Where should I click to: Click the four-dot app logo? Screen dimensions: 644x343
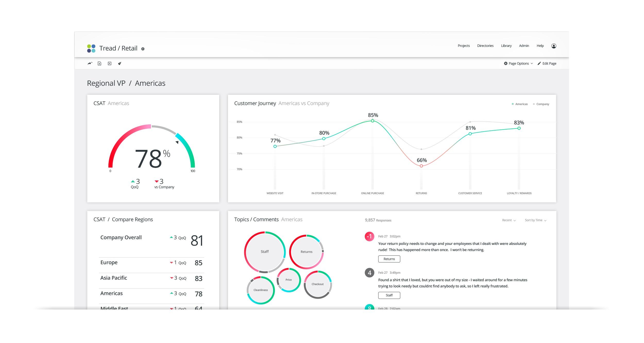(x=91, y=48)
